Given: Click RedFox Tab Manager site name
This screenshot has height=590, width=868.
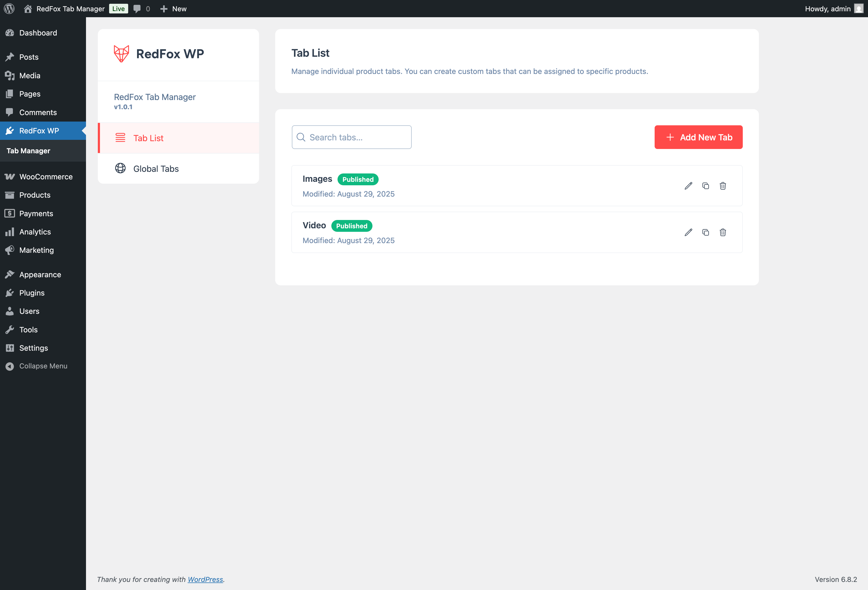Looking at the screenshot, I should click(x=70, y=9).
